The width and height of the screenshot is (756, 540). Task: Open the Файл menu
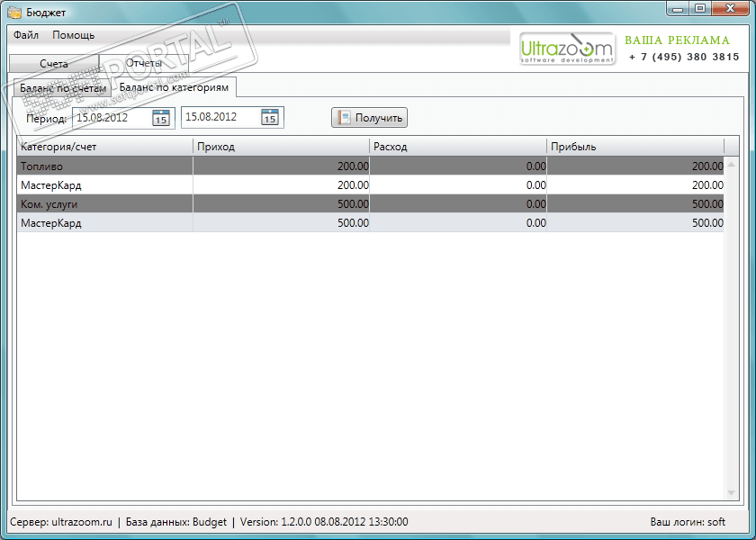(26, 35)
